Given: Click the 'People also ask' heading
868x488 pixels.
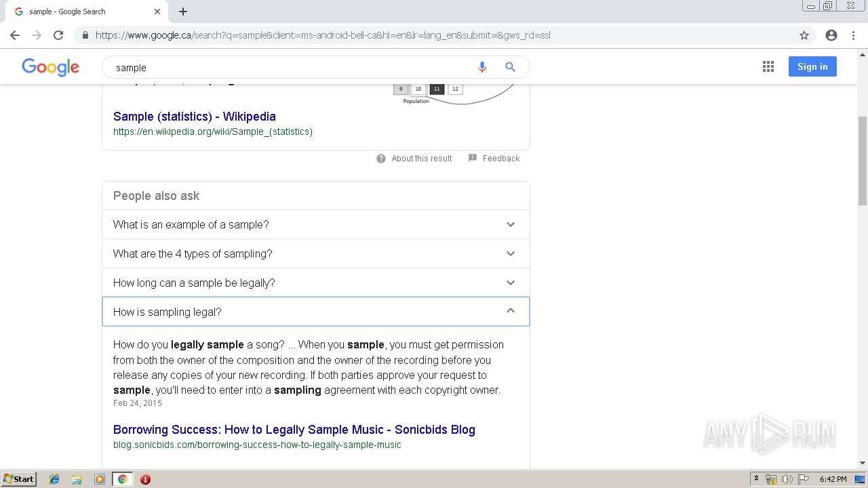Looking at the screenshot, I should (x=156, y=196).
